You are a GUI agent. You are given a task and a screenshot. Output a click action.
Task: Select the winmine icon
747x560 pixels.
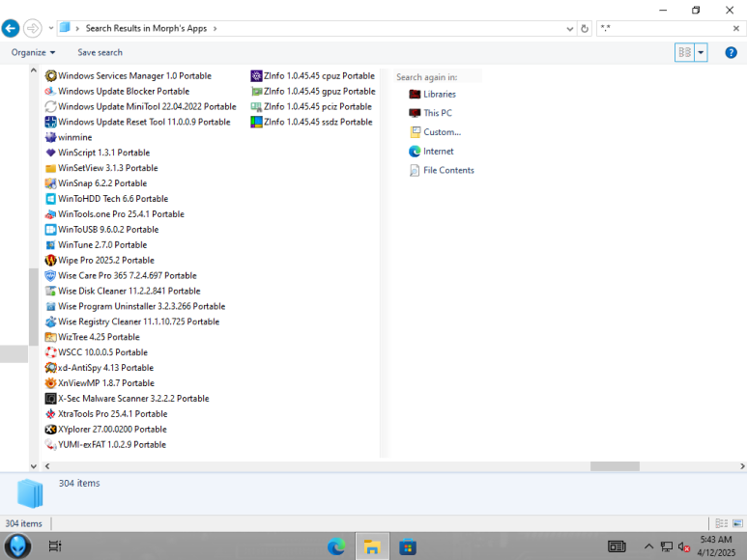coord(50,137)
